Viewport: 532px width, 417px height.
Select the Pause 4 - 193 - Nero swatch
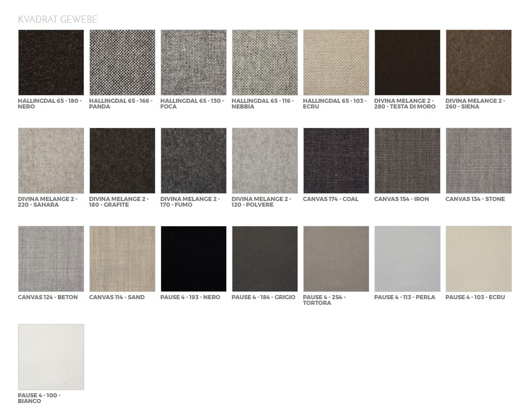pos(193,258)
